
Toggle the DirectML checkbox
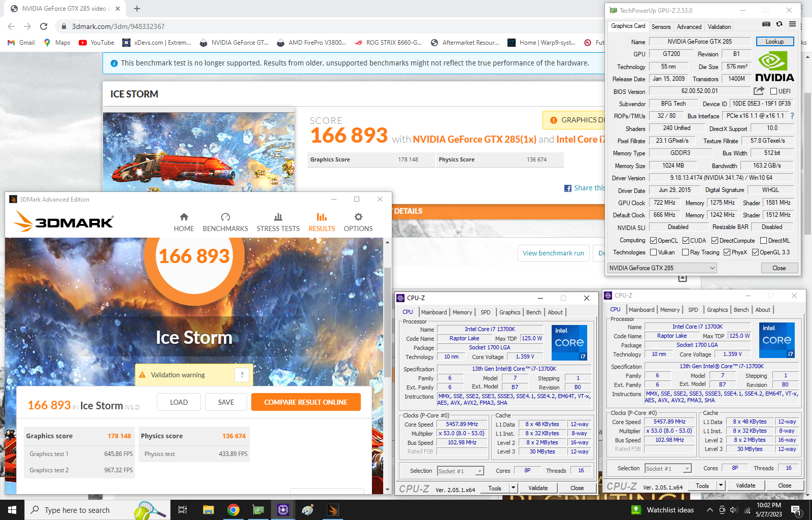click(763, 241)
